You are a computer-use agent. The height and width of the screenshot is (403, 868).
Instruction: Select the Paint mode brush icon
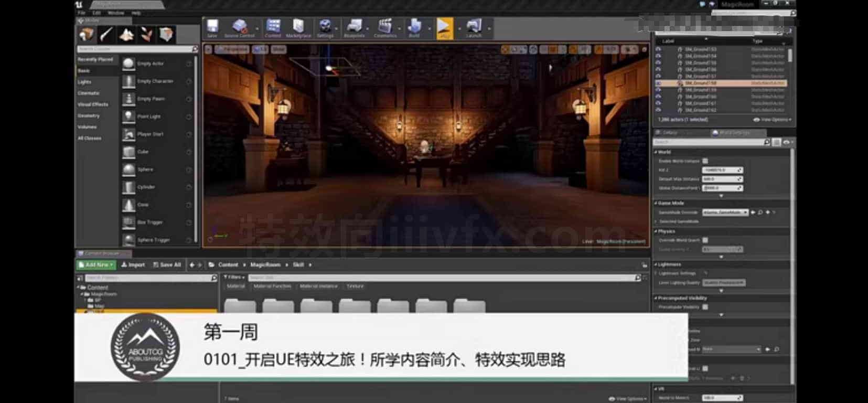click(106, 35)
